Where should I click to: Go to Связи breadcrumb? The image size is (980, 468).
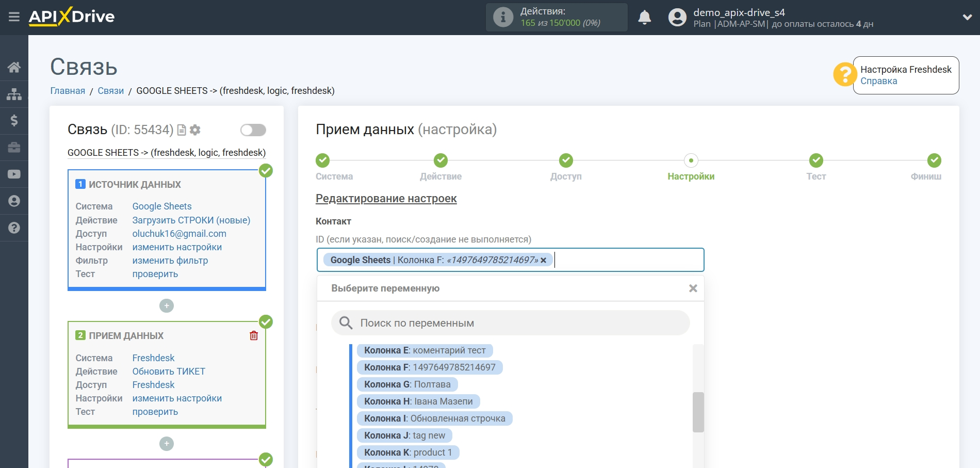pos(111,91)
